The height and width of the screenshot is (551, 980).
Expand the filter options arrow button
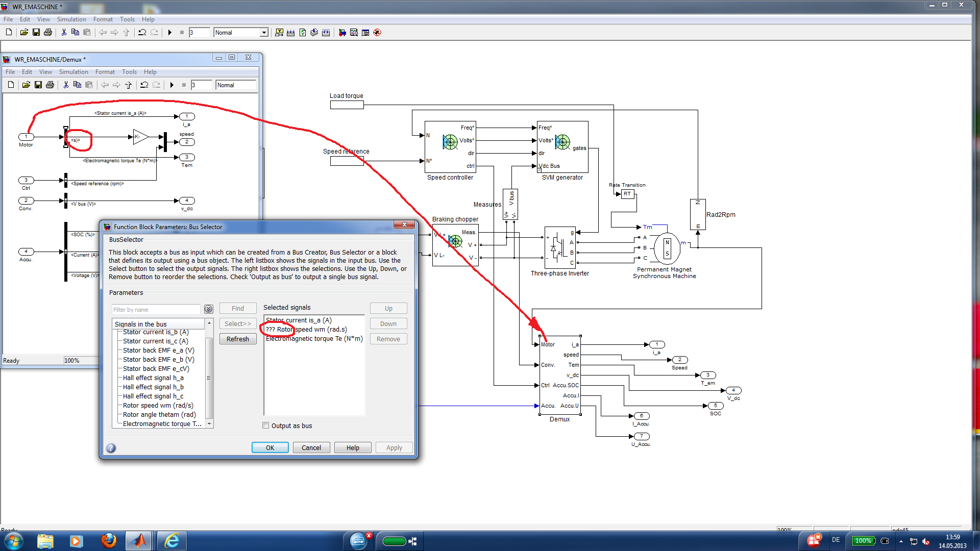(208, 309)
